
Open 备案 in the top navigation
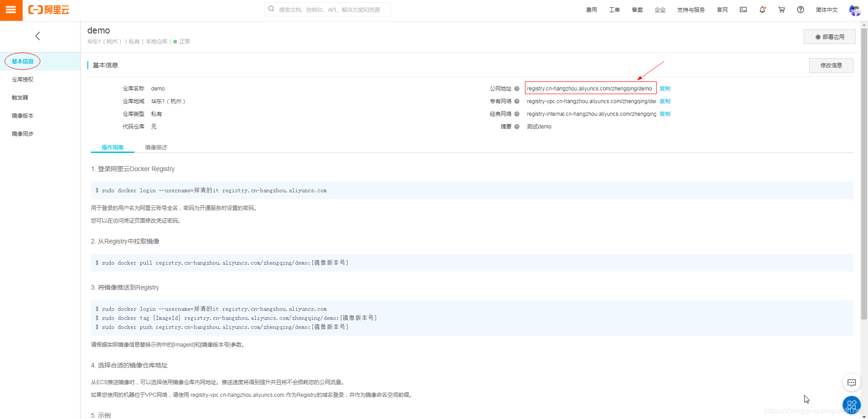pos(637,10)
